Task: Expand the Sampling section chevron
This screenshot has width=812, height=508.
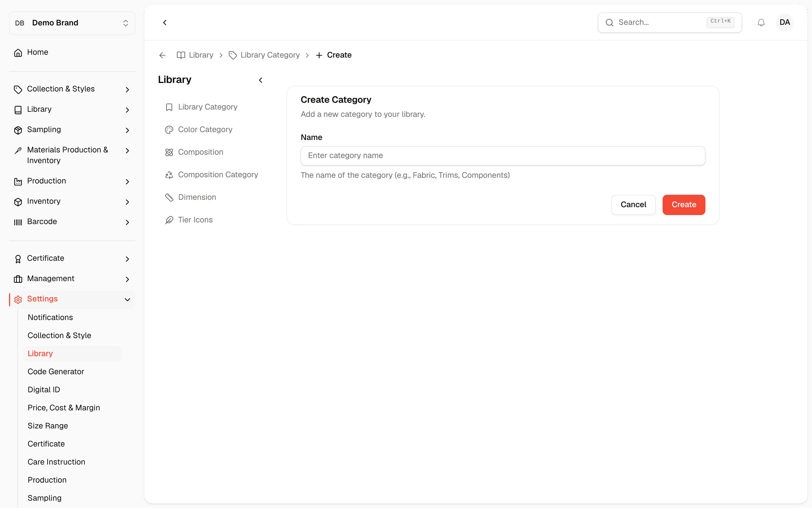Action: [x=127, y=130]
